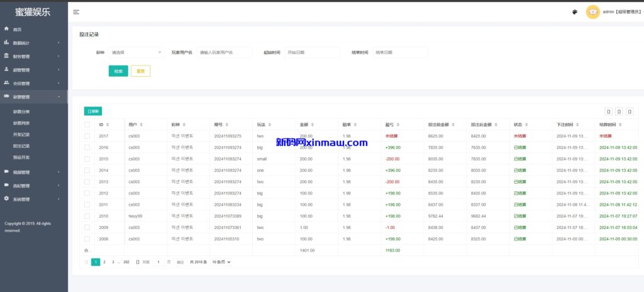Image resolution: width=644 pixels, height=292 pixels.
Task: Open the 彩种 请选择 dropdown
Action: pos(136,52)
